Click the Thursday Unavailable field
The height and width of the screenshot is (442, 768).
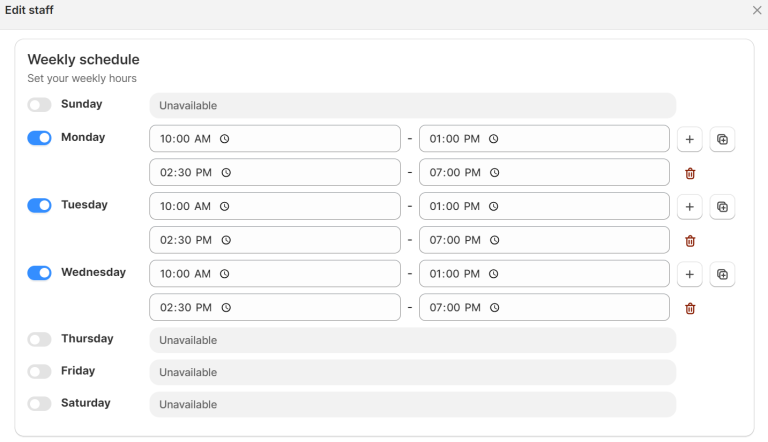click(413, 340)
